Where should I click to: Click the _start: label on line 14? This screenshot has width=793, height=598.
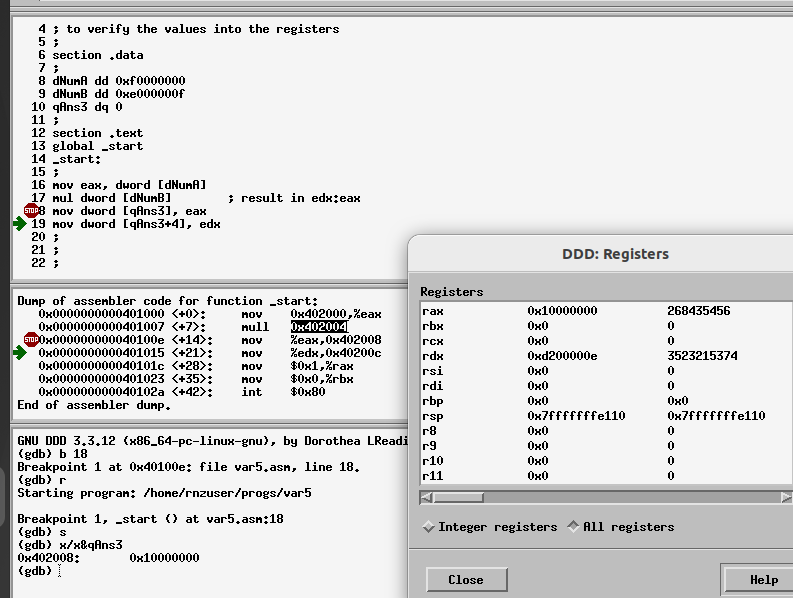[x=76, y=159]
